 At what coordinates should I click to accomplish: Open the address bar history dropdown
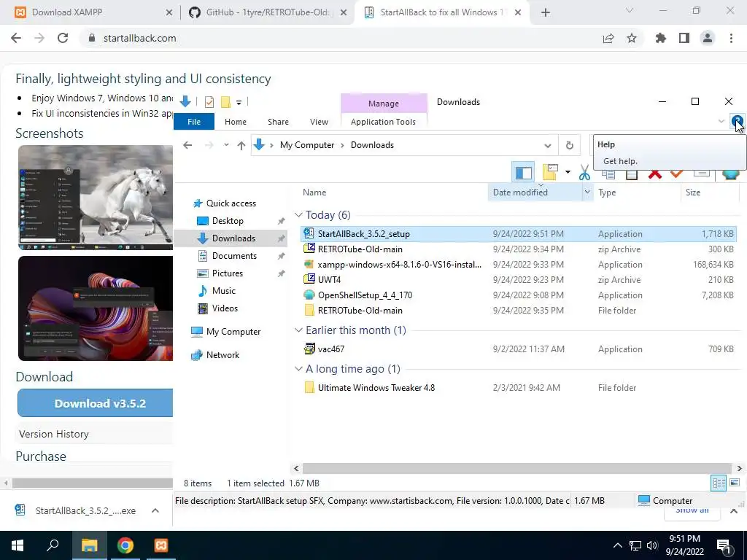547,145
